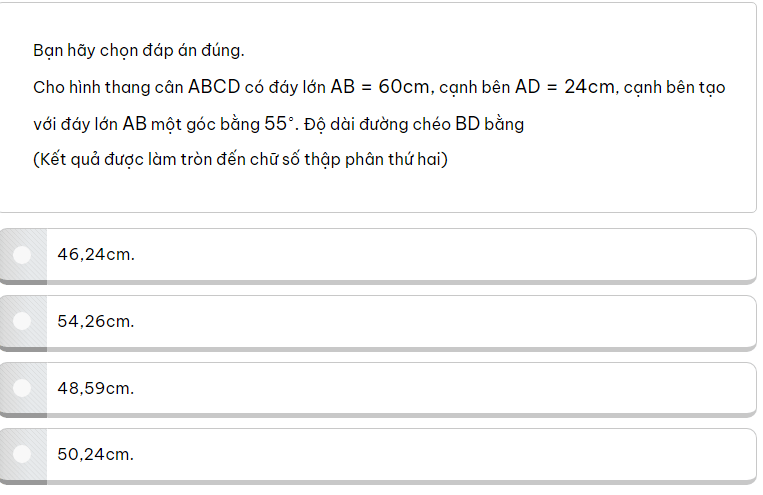Click the "BD" diagonal label in the question
Screen dimensions: 763x495
click(x=469, y=124)
